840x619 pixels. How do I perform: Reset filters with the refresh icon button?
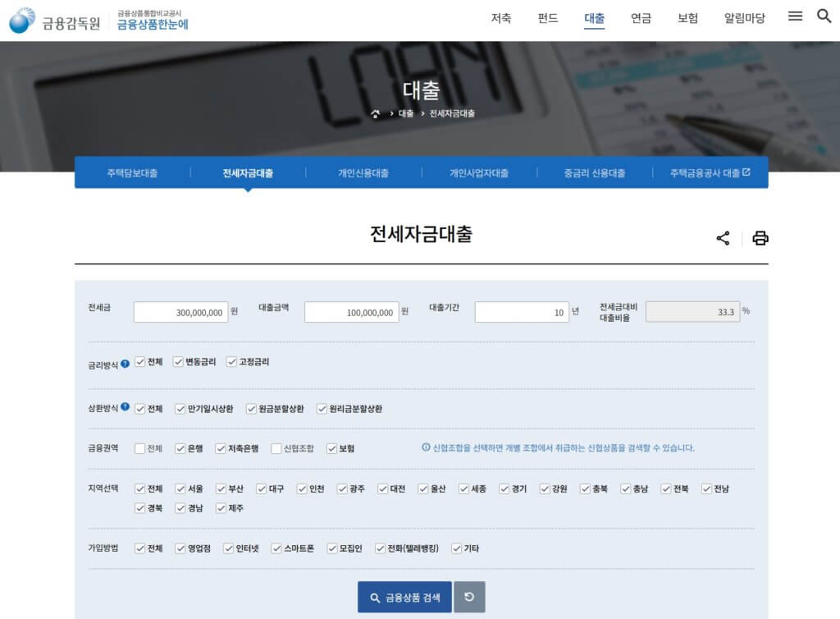pyautogui.click(x=469, y=597)
